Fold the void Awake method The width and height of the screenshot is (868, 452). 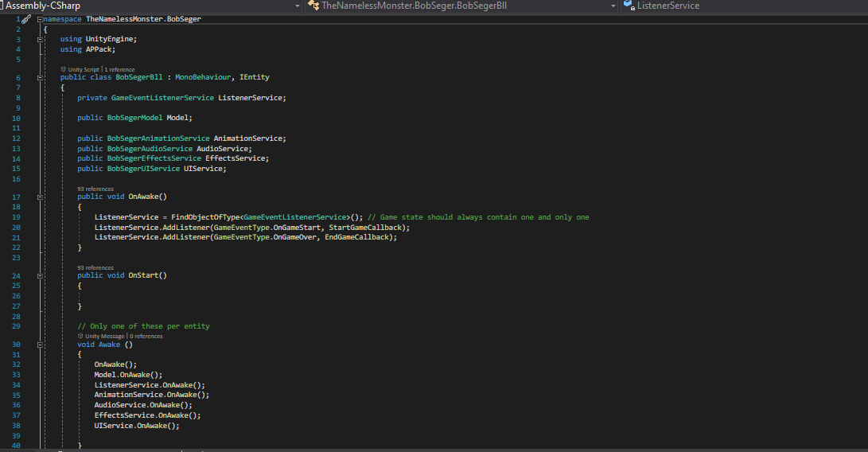coord(40,345)
